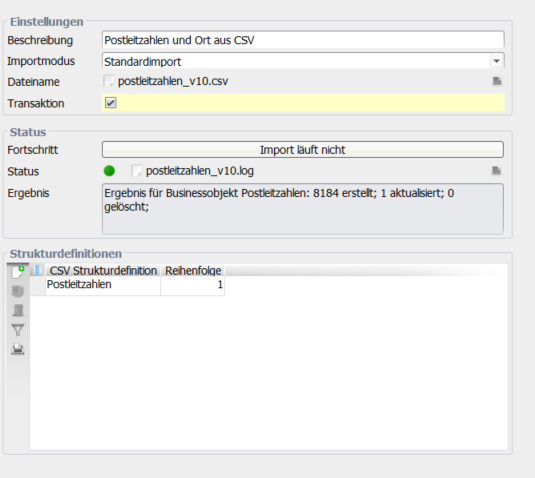Screen dimensions: 535x478
Task: Click the copy row icon in Strukturdefinitionen toolbar
Action: (x=18, y=291)
